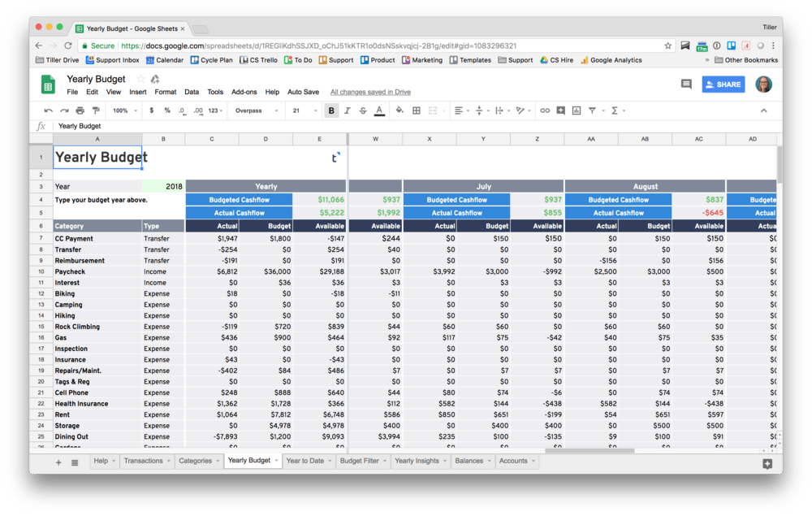Print the spreadsheet
Viewport: 812px width, 516px height.
click(x=80, y=111)
